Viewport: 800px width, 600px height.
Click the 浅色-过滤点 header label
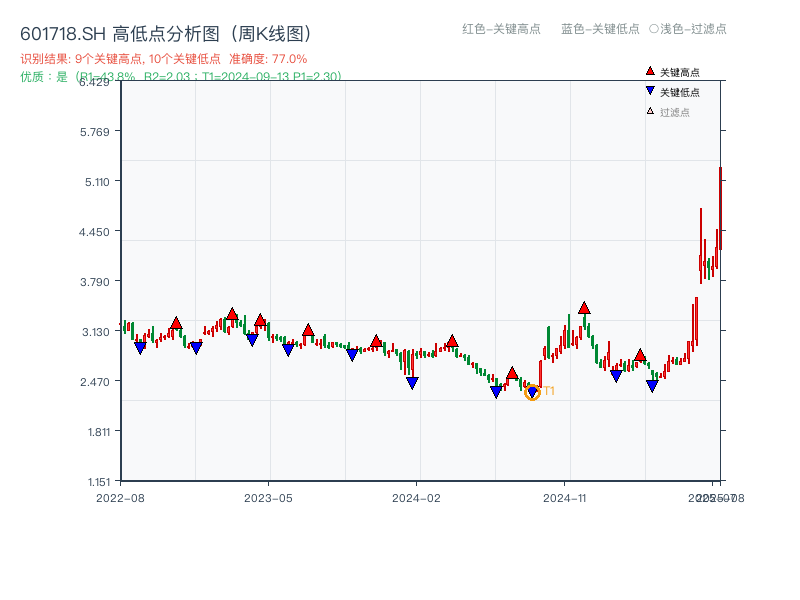coord(693,29)
